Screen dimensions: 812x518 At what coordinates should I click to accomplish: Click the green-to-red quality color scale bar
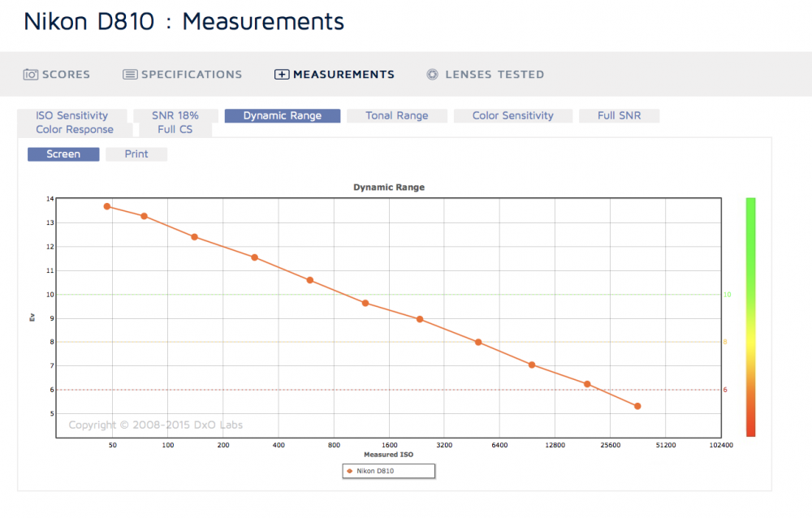(750, 317)
